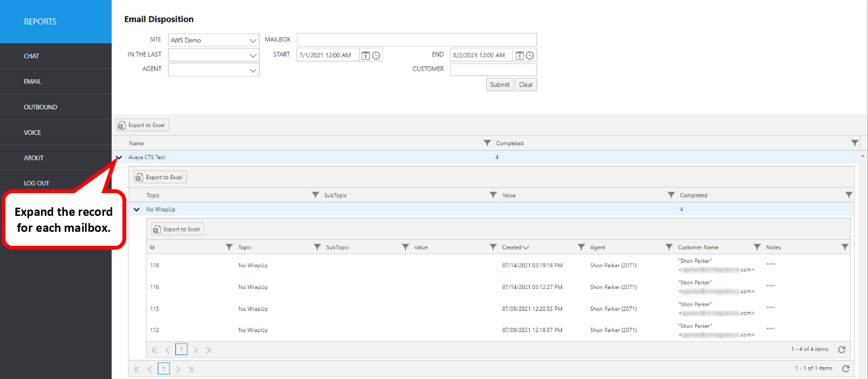Refresh the 1 - 4 of 4 items grid
The height and width of the screenshot is (379, 868).
pyautogui.click(x=841, y=349)
